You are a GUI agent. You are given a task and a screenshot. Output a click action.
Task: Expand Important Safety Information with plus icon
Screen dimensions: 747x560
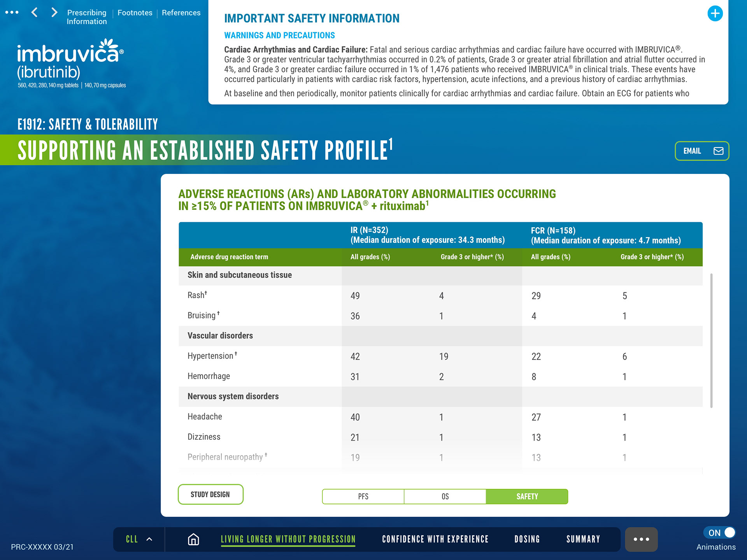(715, 14)
